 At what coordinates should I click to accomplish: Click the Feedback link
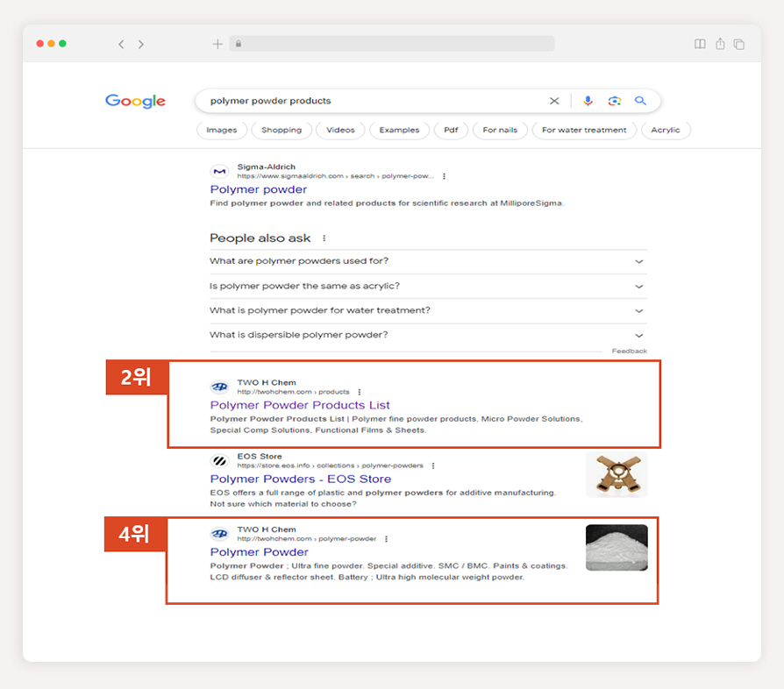point(629,352)
